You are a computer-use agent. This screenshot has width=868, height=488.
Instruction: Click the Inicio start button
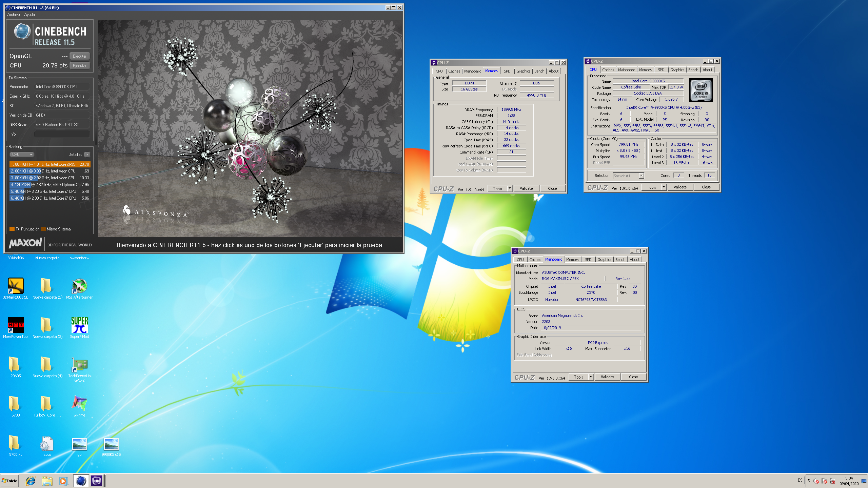click(x=10, y=481)
